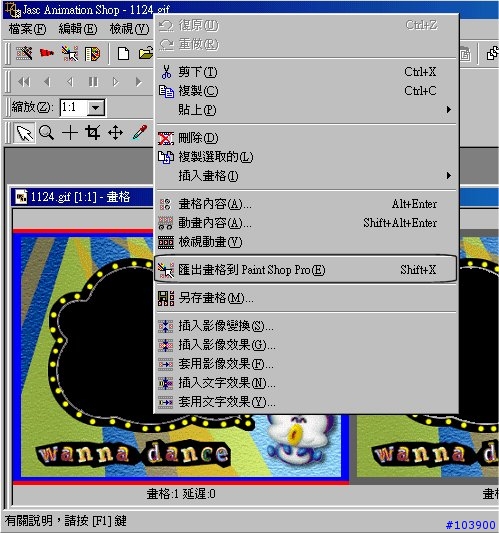
Task: Select the Registration crosshair tool
Action: (x=70, y=133)
